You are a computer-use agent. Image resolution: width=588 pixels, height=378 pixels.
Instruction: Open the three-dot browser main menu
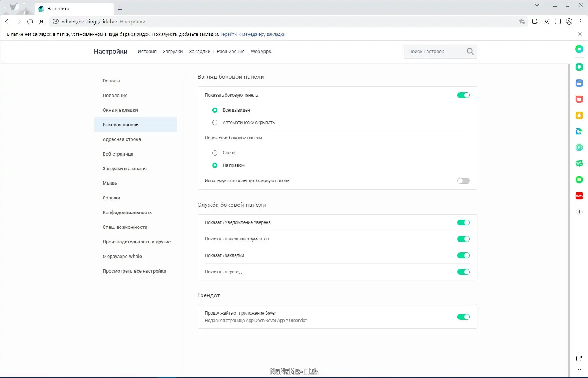click(580, 22)
